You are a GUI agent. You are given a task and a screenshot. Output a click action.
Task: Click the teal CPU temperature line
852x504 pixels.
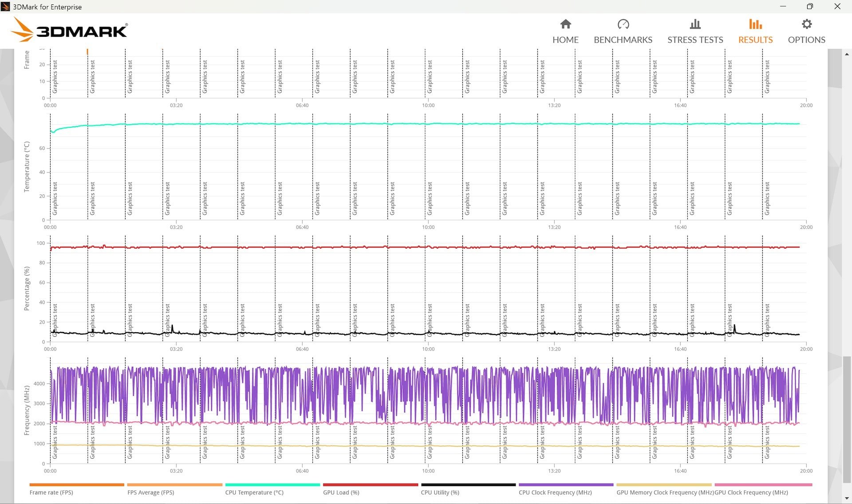point(426,124)
